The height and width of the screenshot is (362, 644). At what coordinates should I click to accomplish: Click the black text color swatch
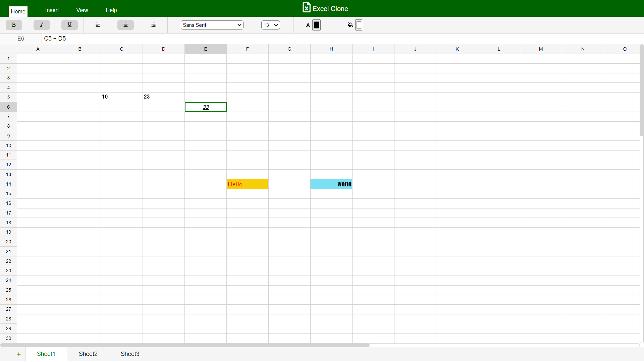[316, 25]
